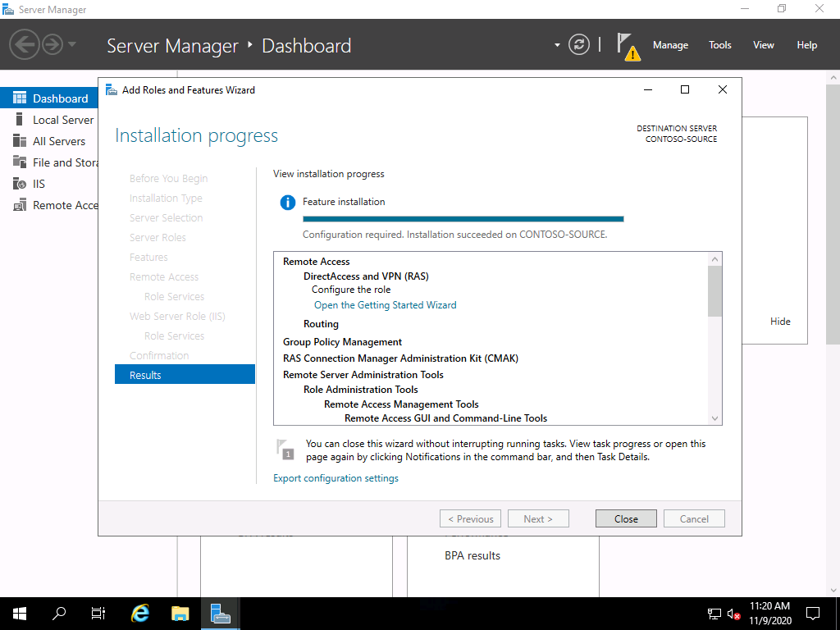Open the View menu

[763, 45]
